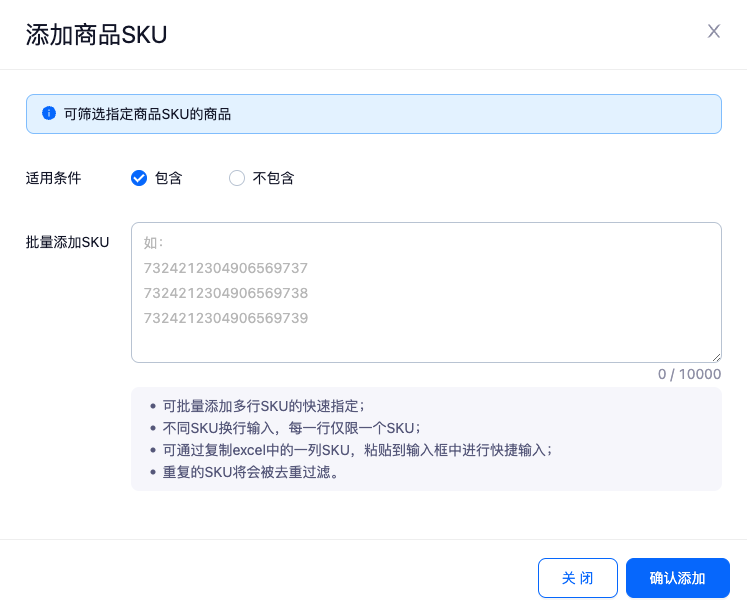
Task: Close the 添加商品SKU dialog with the X icon
Action: [x=714, y=31]
